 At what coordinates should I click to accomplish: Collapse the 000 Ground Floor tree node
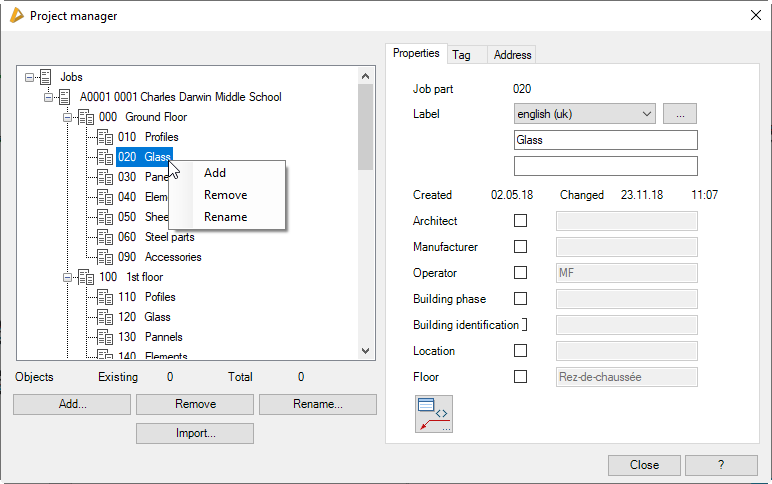[x=68, y=117]
